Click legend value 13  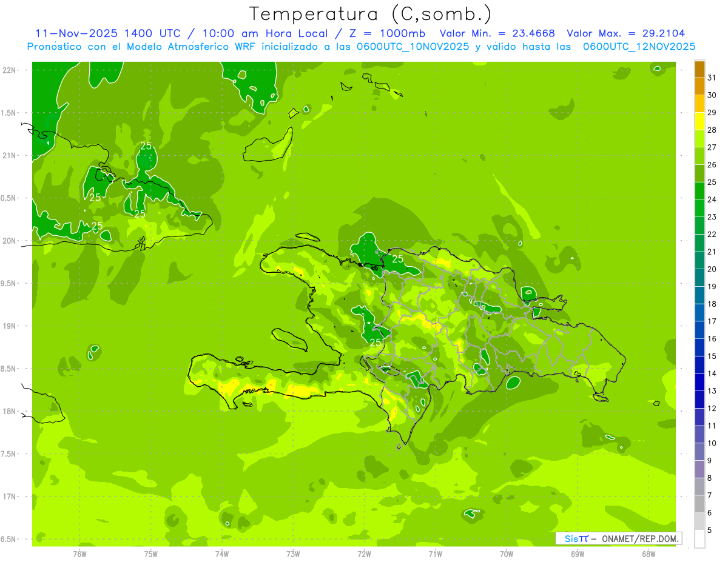pyautogui.click(x=712, y=390)
